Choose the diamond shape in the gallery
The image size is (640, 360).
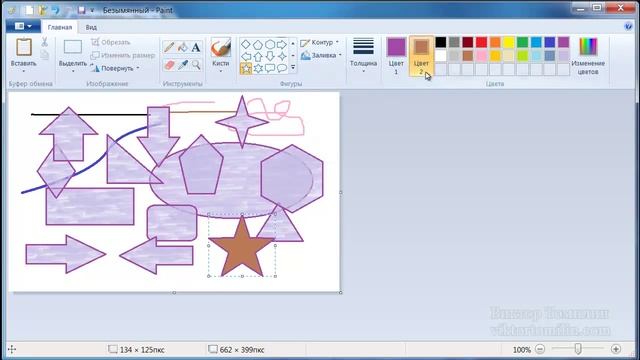pos(246,44)
